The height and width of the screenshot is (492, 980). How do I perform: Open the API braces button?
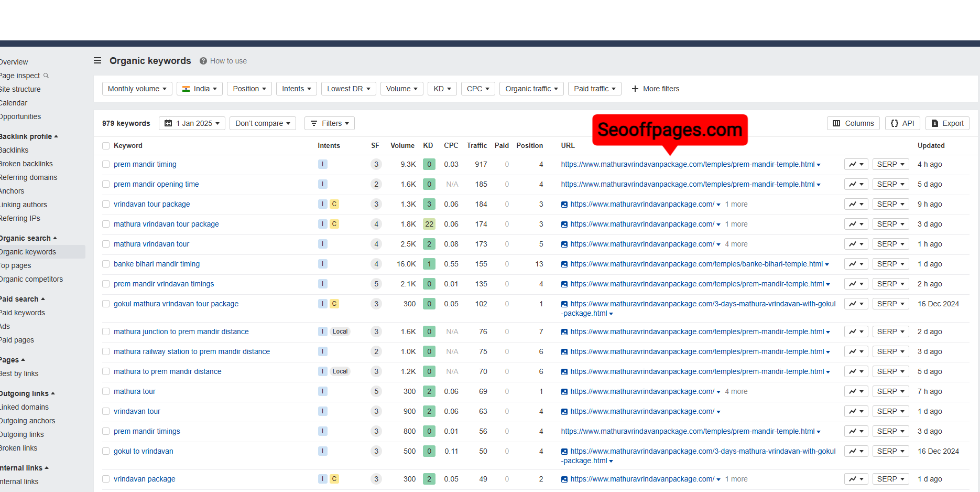[x=902, y=123]
